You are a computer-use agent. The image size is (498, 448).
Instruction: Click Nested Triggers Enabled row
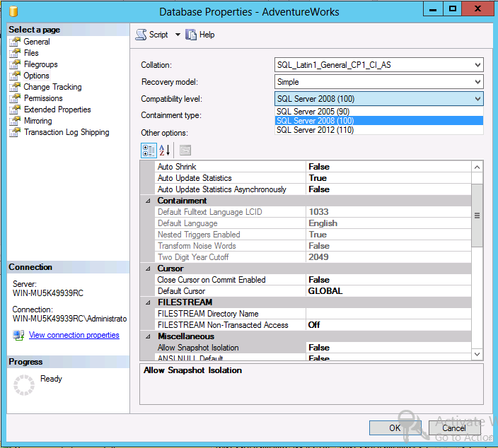pos(314,235)
